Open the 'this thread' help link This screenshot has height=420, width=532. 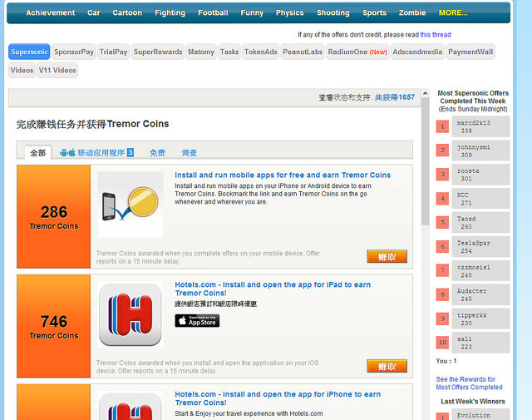click(436, 35)
